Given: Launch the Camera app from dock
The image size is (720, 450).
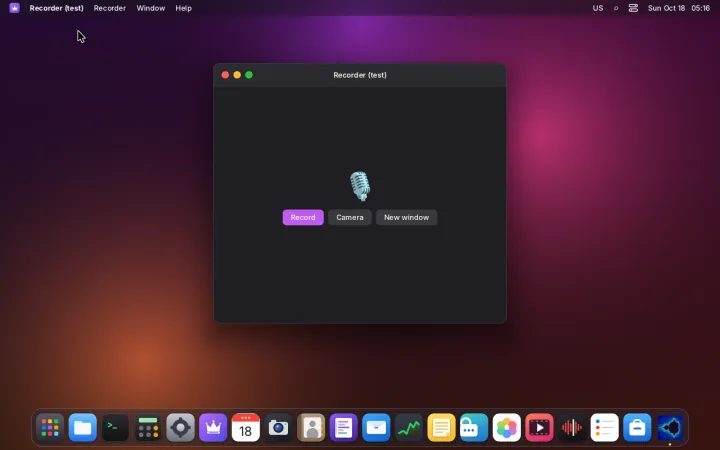Looking at the screenshot, I should coord(278,428).
